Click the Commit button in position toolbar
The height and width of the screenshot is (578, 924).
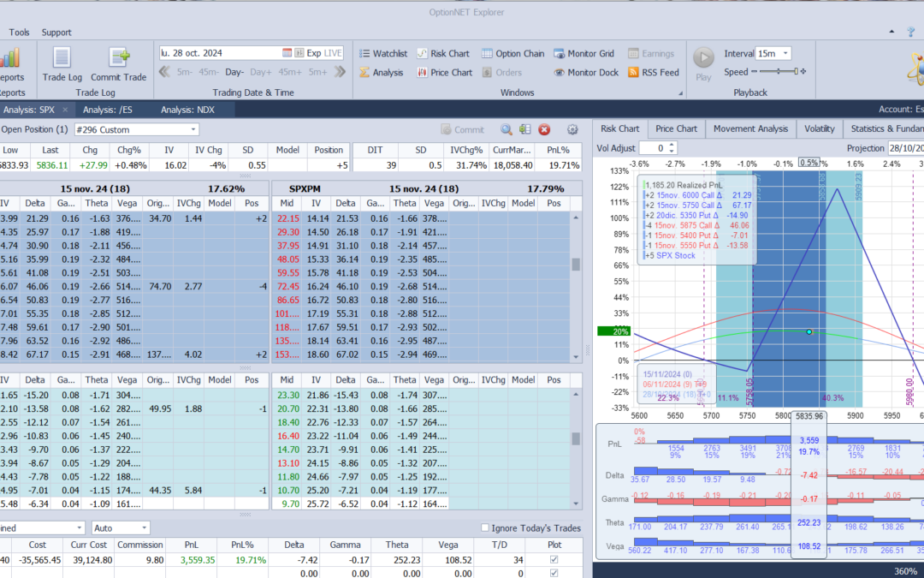pos(463,130)
